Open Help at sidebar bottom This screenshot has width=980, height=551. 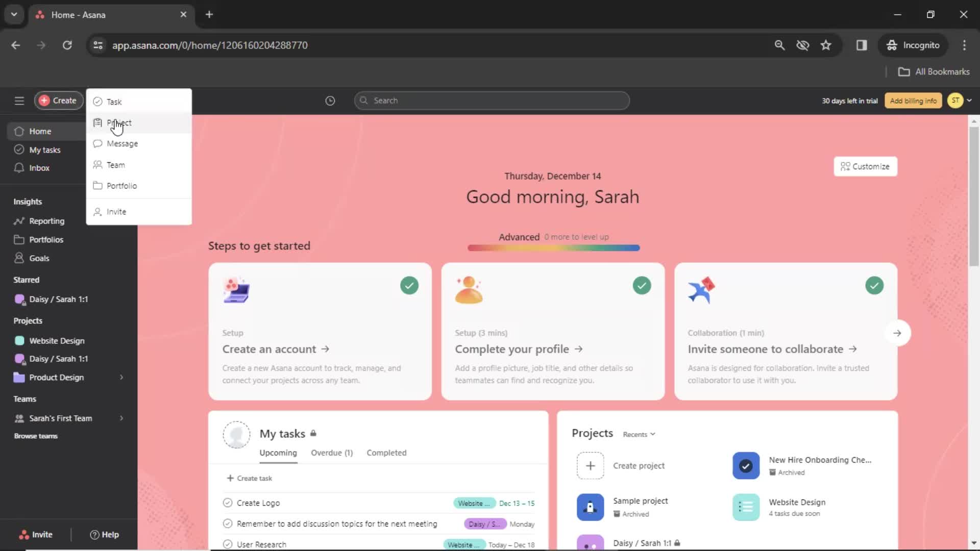104,534
